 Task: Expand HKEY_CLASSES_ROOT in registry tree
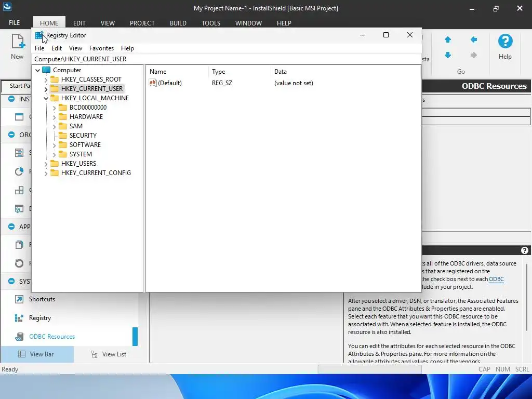(46, 79)
